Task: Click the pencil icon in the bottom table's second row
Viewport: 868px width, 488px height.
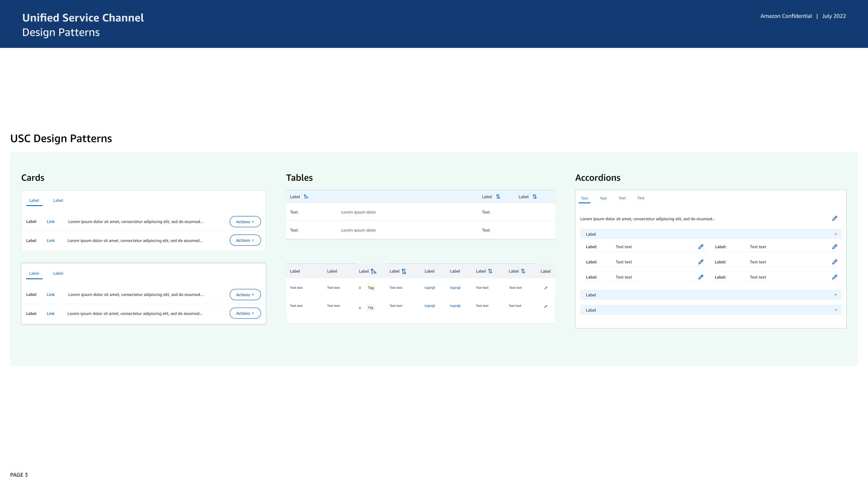Action: click(x=546, y=306)
